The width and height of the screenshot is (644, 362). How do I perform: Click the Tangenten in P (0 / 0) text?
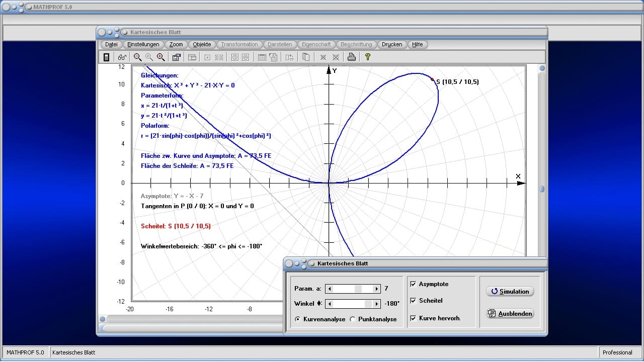197,206
